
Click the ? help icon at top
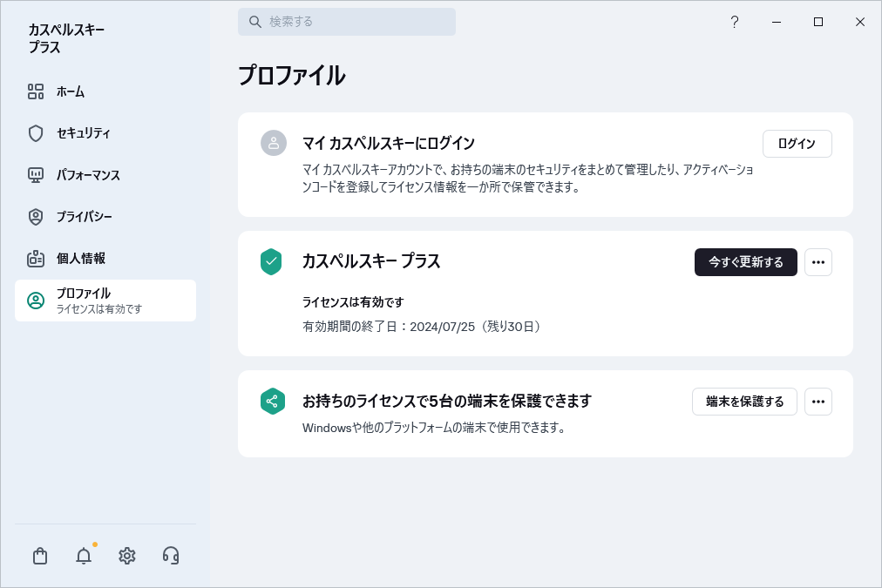pos(734,22)
